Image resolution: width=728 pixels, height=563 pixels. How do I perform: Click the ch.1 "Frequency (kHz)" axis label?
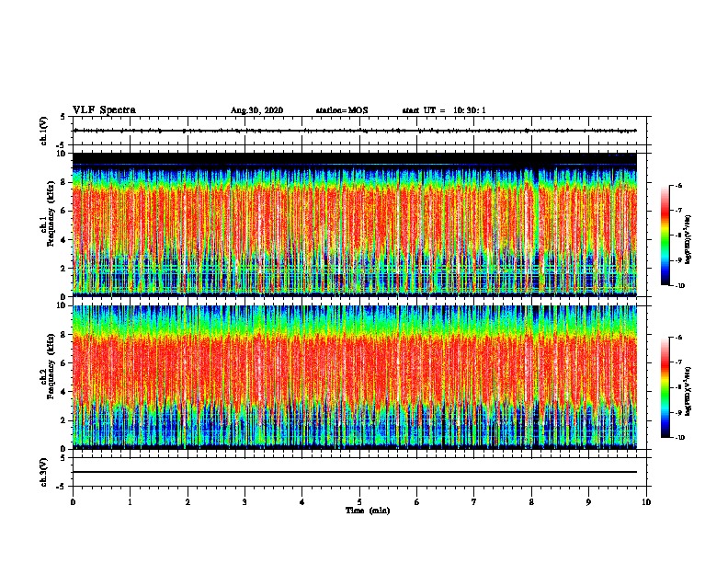[51, 214]
